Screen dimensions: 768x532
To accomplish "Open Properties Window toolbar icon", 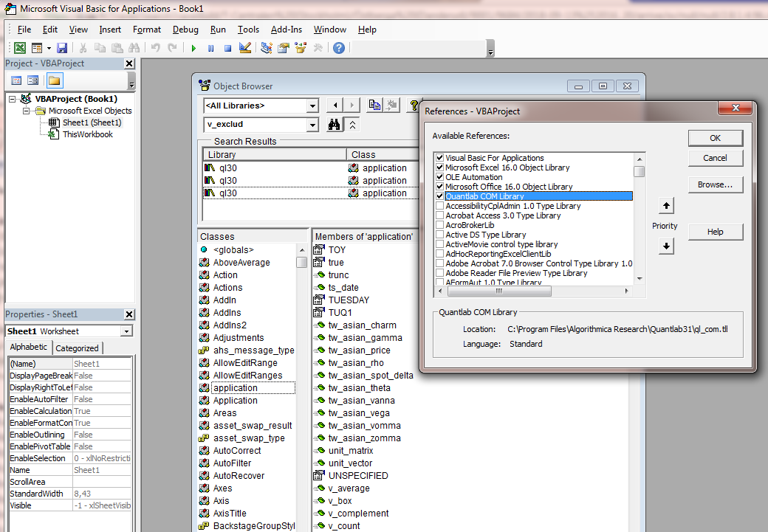I will 284,47.
